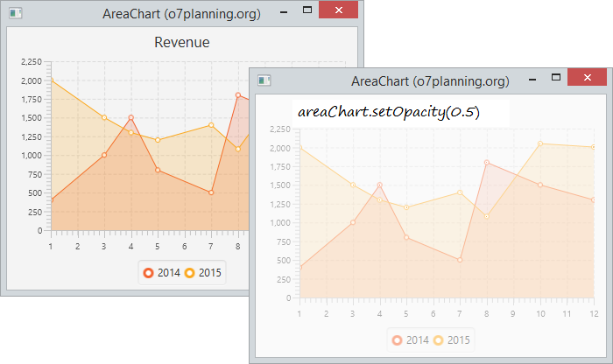Click the 2014 legend symbol in back chart
Viewport: 613px width, 364px height.
tap(148, 273)
